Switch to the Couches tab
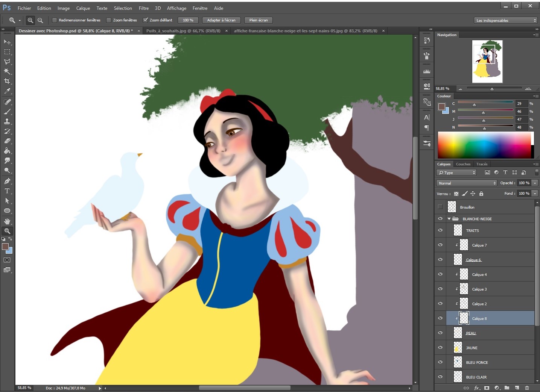Image resolution: width=540 pixels, height=392 pixels. (463, 164)
